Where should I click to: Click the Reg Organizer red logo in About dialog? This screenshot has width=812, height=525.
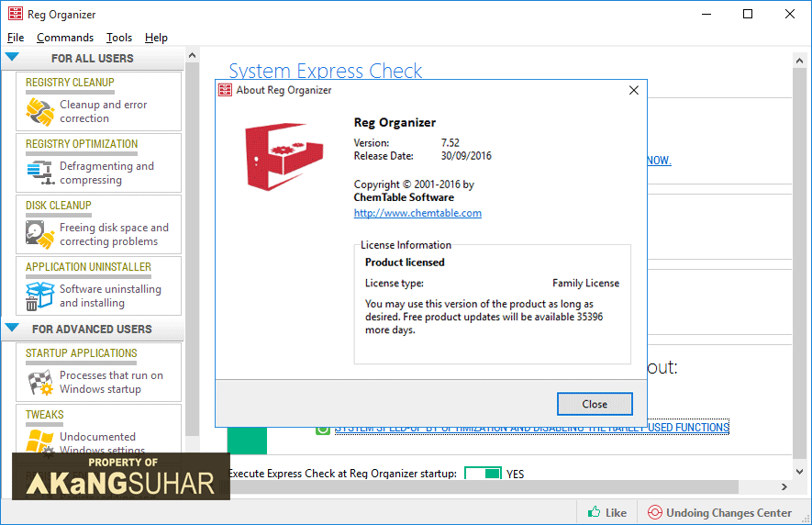284,156
